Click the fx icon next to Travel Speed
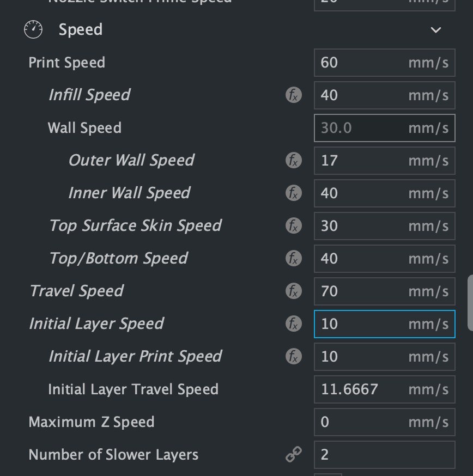473x476 pixels. pos(294,291)
